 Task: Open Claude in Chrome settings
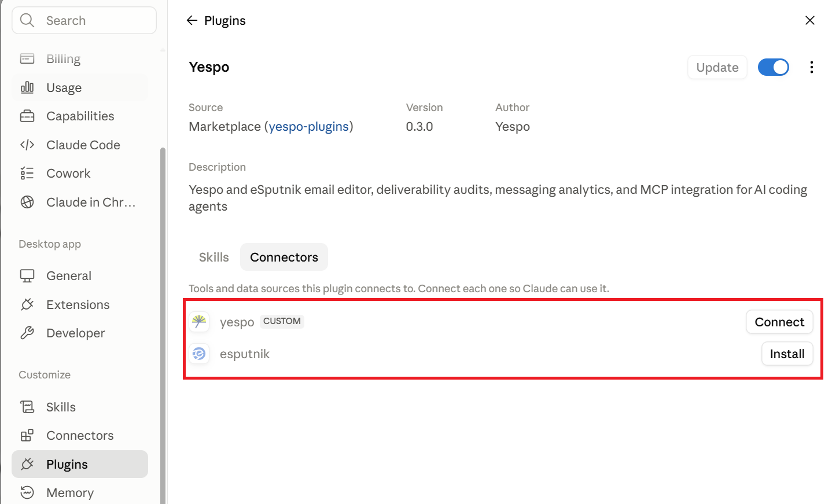pyautogui.click(x=80, y=202)
